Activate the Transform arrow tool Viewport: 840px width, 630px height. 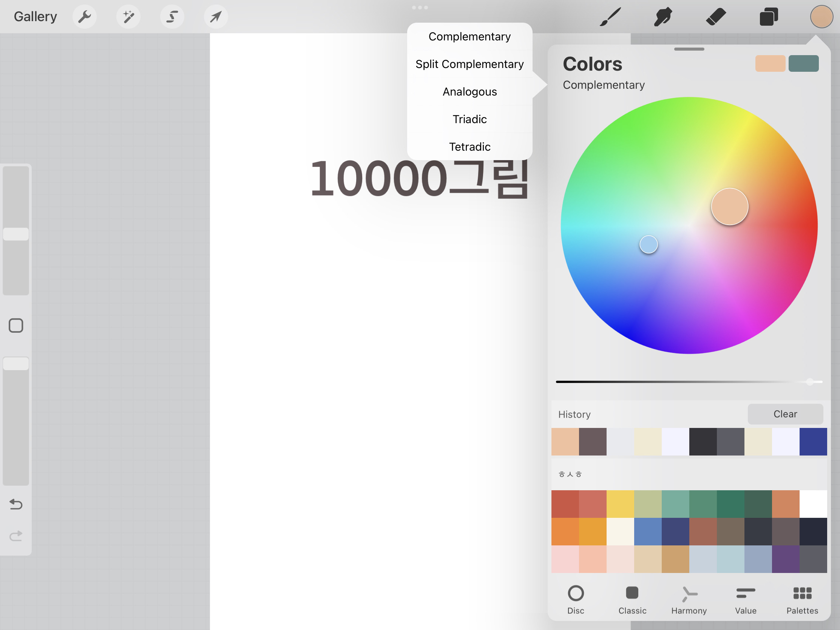(x=216, y=17)
